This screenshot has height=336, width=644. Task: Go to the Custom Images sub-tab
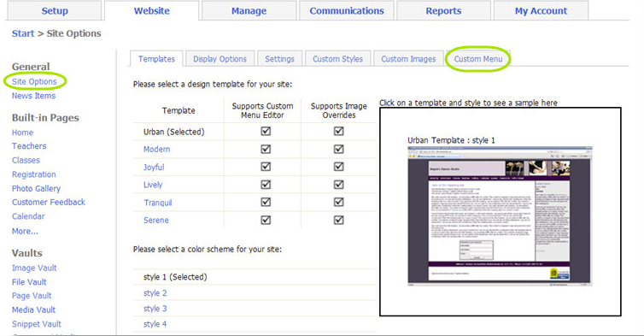coord(408,59)
